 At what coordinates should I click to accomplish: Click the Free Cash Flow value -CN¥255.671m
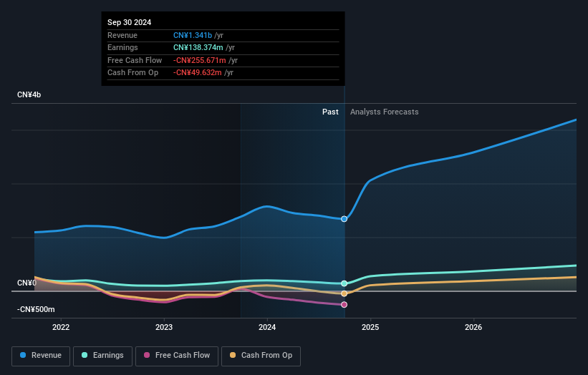(200, 60)
